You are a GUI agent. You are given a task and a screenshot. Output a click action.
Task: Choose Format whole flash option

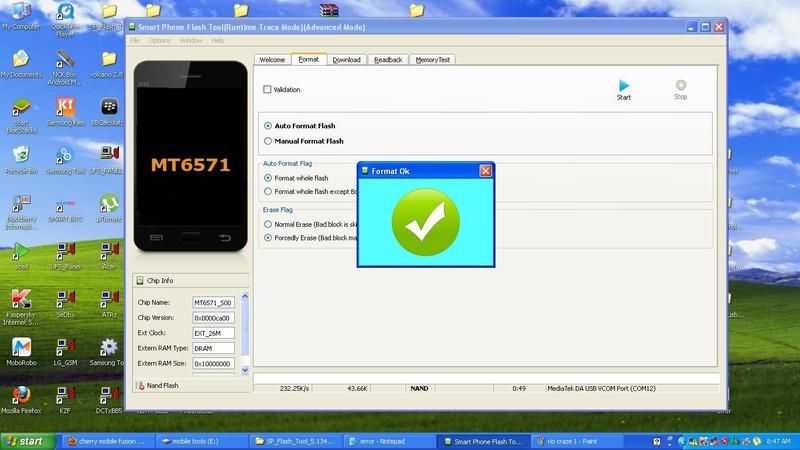[268, 178]
